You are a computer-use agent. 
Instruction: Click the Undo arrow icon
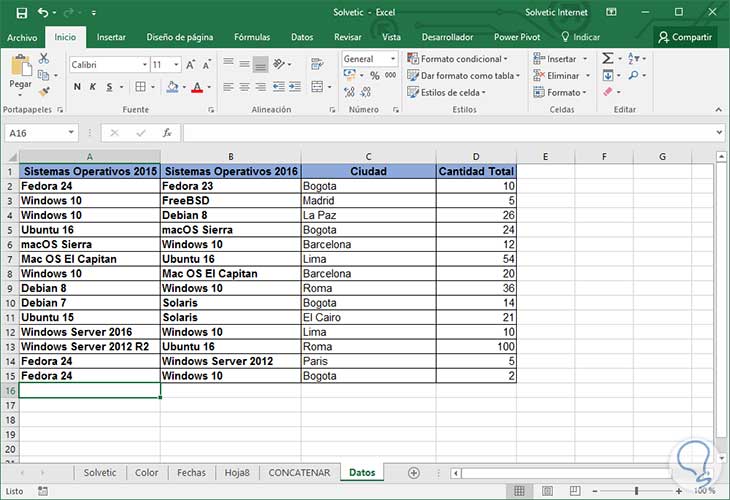[x=43, y=13]
